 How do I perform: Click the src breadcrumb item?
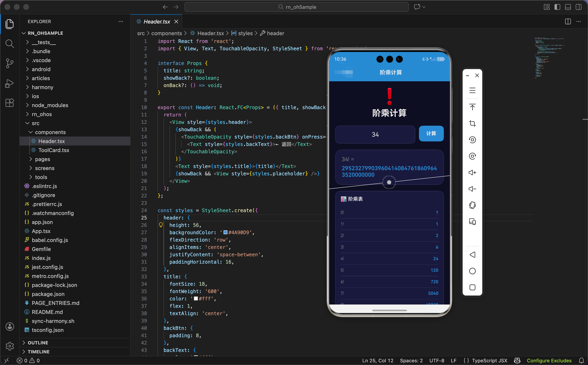tap(141, 33)
